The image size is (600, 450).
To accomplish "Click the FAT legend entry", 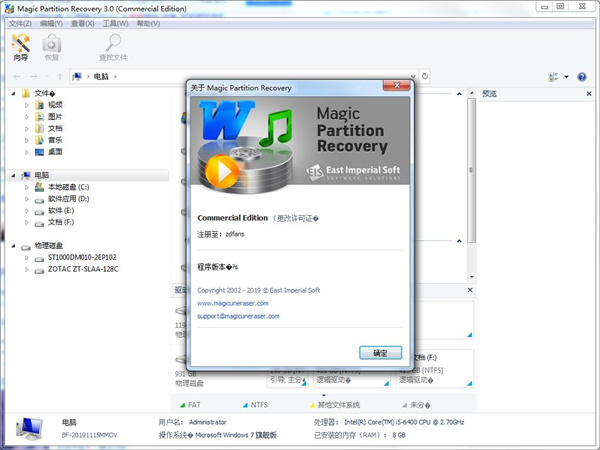I will point(190,405).
